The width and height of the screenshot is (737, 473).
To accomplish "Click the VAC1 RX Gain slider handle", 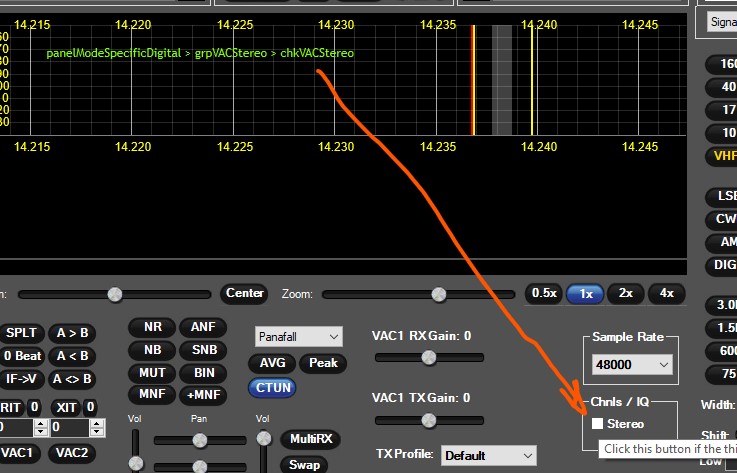I will click(428, 357).
